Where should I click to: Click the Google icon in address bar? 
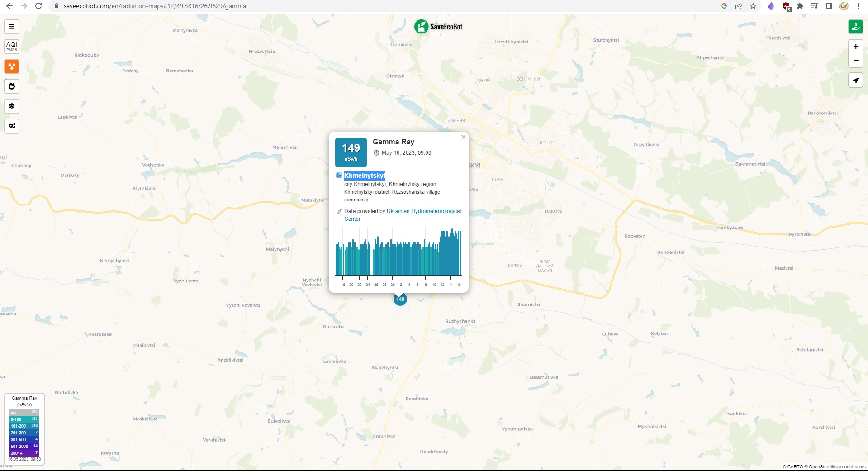point(724,6)
